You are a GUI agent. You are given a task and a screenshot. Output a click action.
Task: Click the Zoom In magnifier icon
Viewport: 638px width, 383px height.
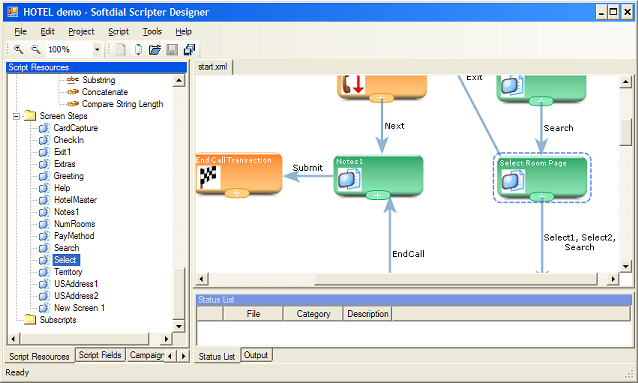pos(18,49)
